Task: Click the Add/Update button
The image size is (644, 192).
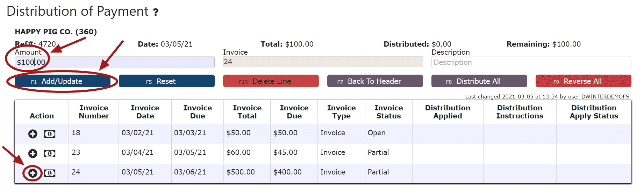Action: tap(63, 81)
